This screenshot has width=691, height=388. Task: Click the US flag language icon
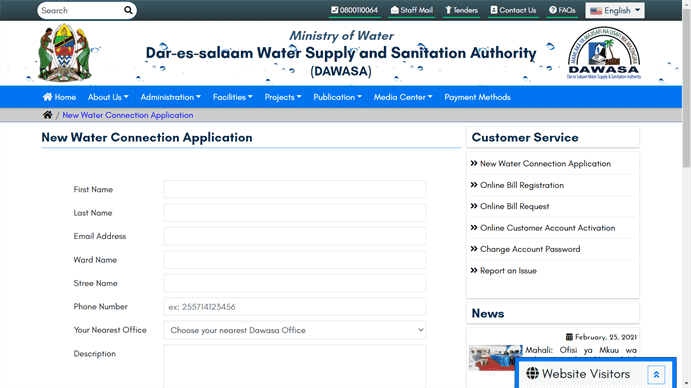(x=596, y=11)
